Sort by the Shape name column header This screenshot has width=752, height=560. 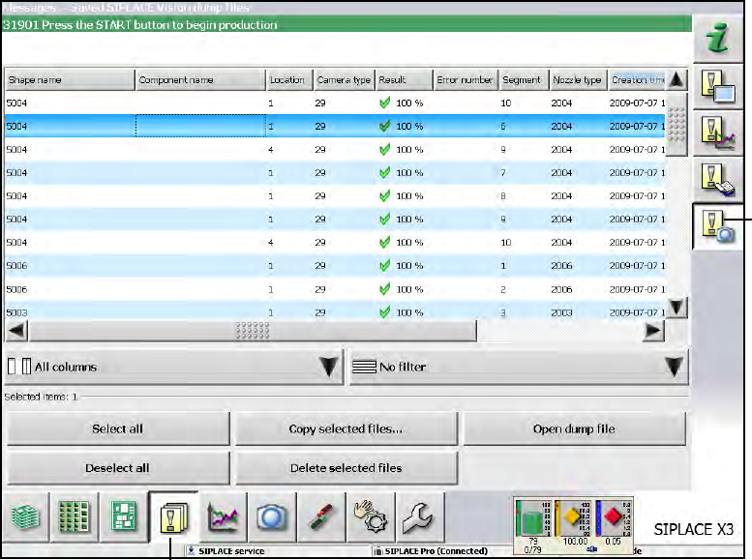point(68,80)
